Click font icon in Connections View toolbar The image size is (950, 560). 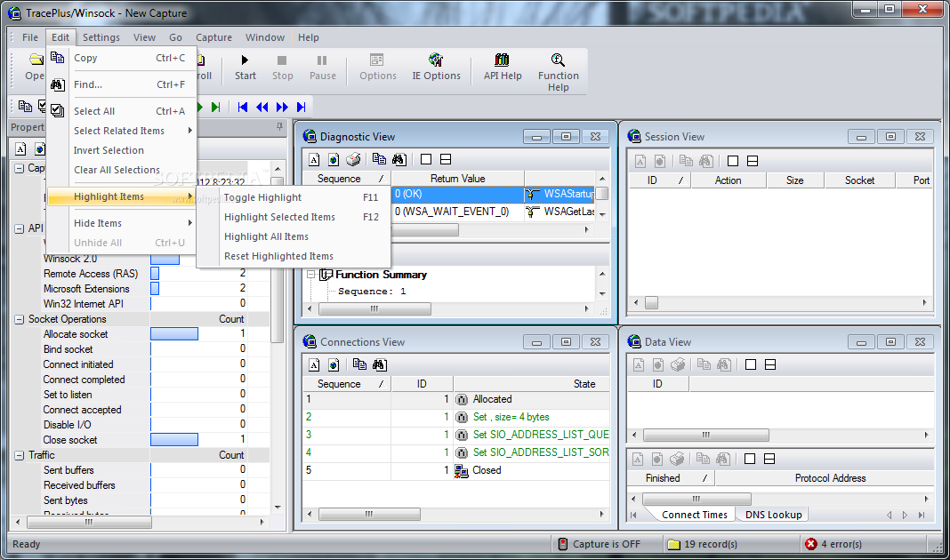tap(314, 364)
